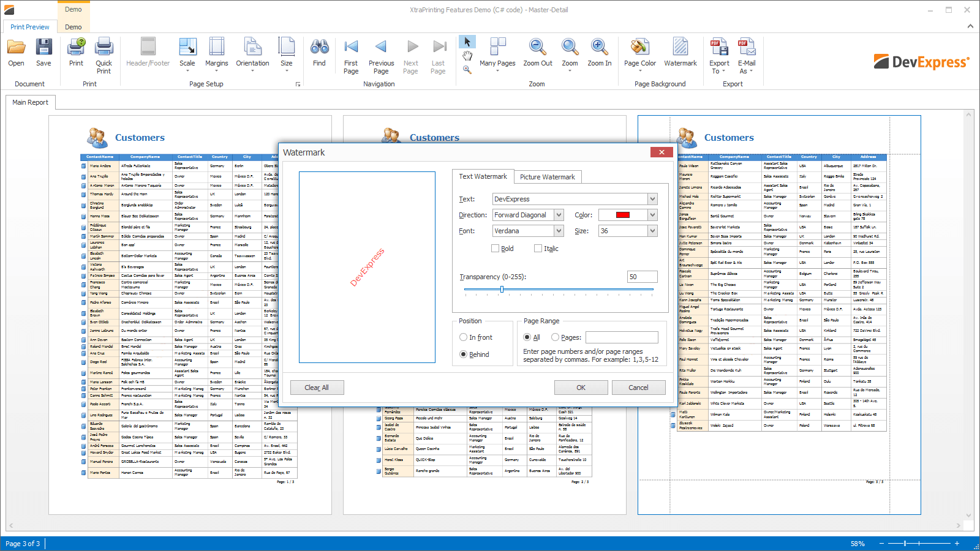Viewport: 980px width, 551px height.
Task: Select the Pages range radio button
Action: click(x=556, y=337)
